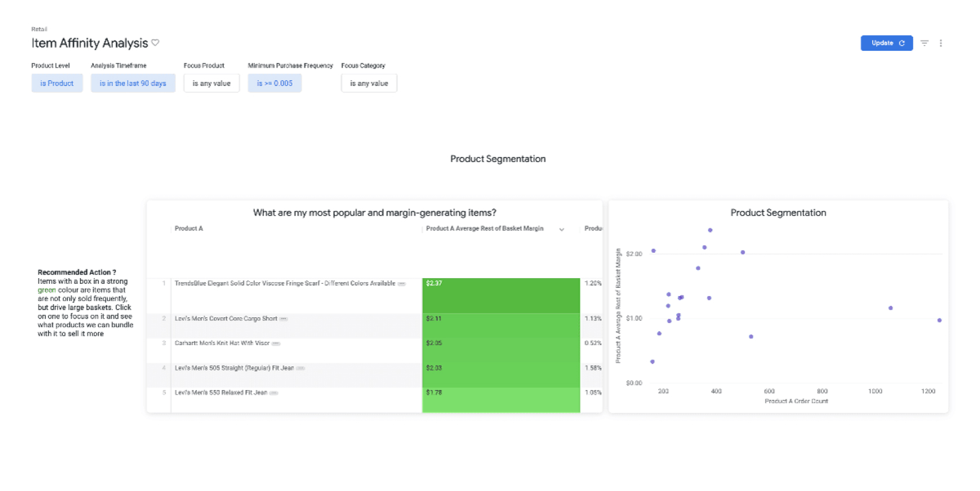Screen dimensions: 980x491
Task: Open Focus Product 'is any value' filter
Action: (x=211, y=83)
